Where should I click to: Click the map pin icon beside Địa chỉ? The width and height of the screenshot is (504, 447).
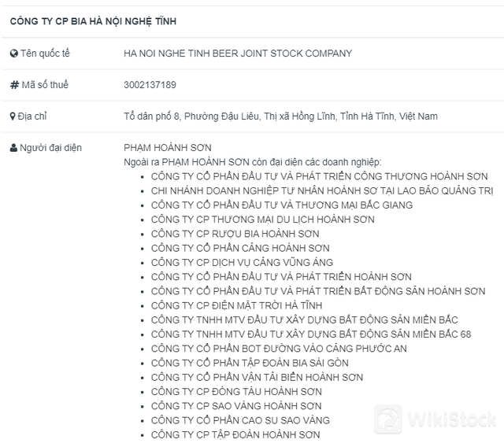[13, 116]
